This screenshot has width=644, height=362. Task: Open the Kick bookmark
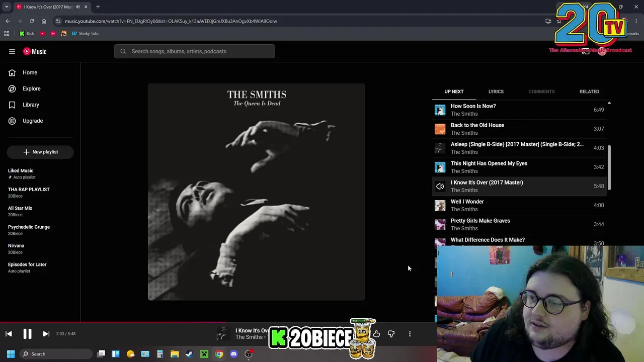pos(27,34)
